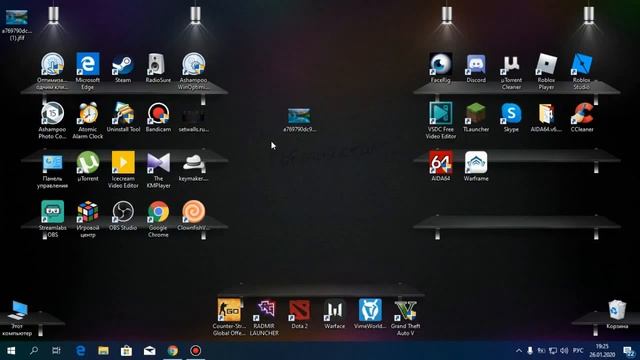Screen dimensions: 640x360
Task: Click the microphone tray icon
Action: (530, 351)
